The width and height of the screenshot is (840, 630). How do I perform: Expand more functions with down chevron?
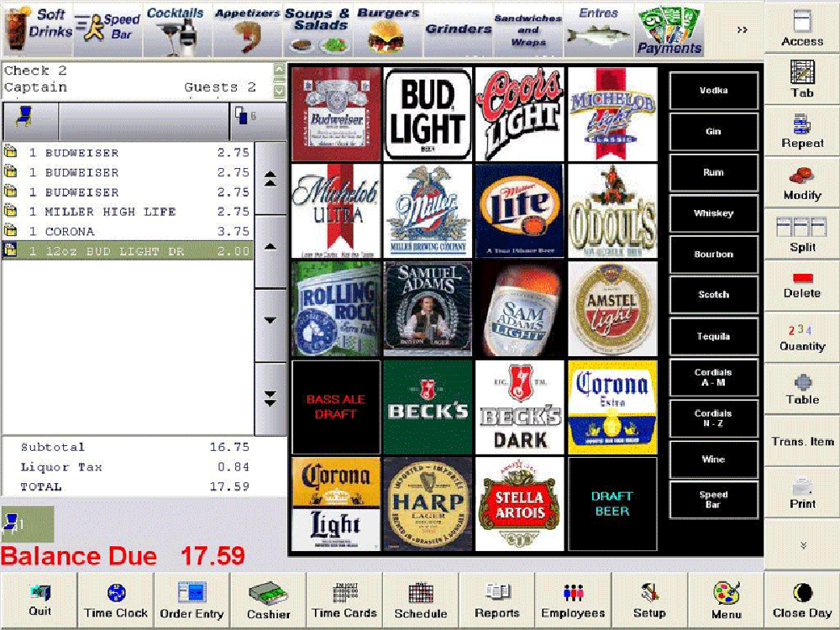point(802,545)
